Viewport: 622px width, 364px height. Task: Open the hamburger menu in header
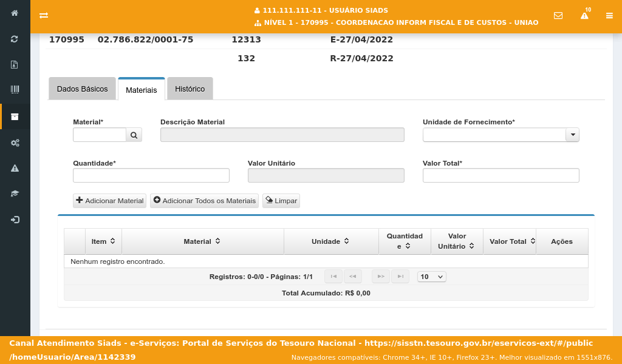click(609, 15)
